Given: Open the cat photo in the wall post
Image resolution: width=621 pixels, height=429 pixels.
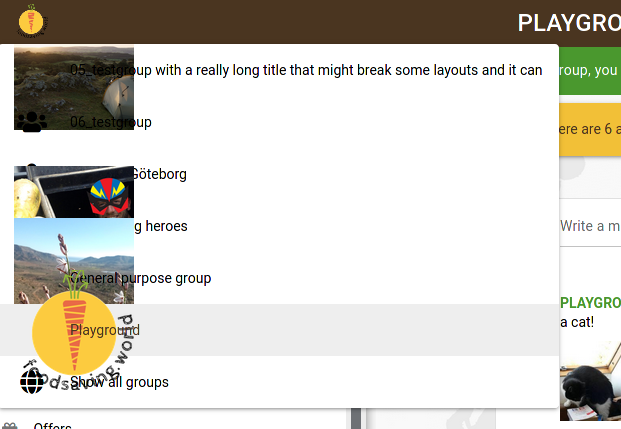Looking at the screenshot, I should 591,380.
